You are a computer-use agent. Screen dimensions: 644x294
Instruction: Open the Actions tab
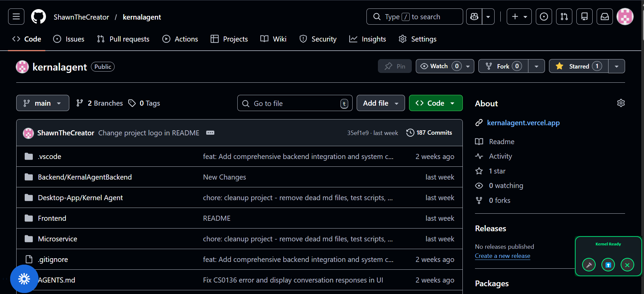click(180, 39)
